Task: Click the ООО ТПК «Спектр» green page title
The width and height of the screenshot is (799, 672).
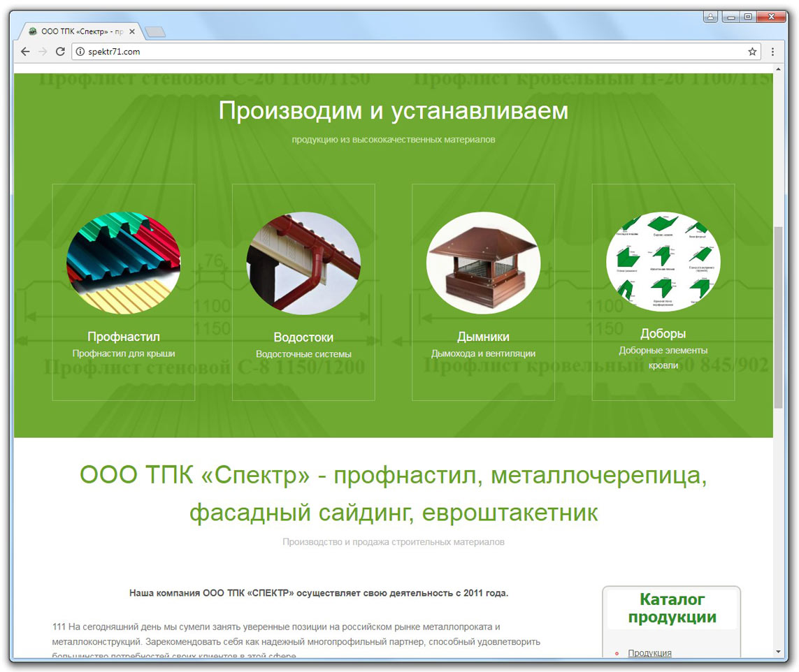Action: (x=394, y=494)
